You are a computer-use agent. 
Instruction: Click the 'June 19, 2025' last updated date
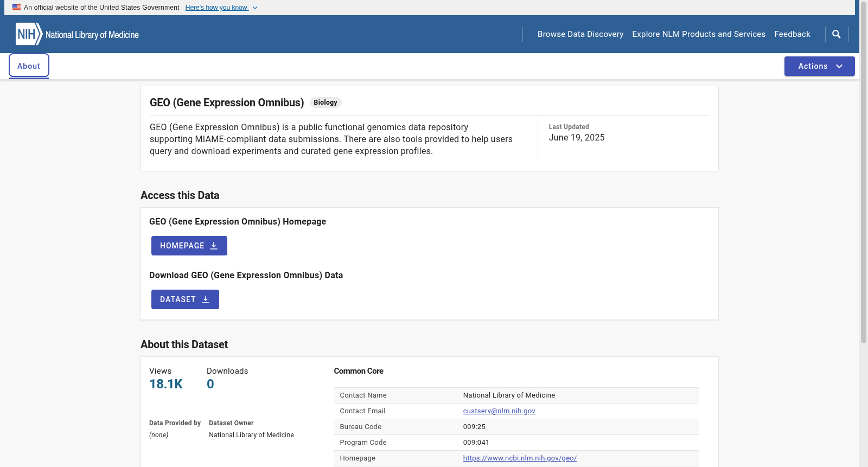[577, 138]
